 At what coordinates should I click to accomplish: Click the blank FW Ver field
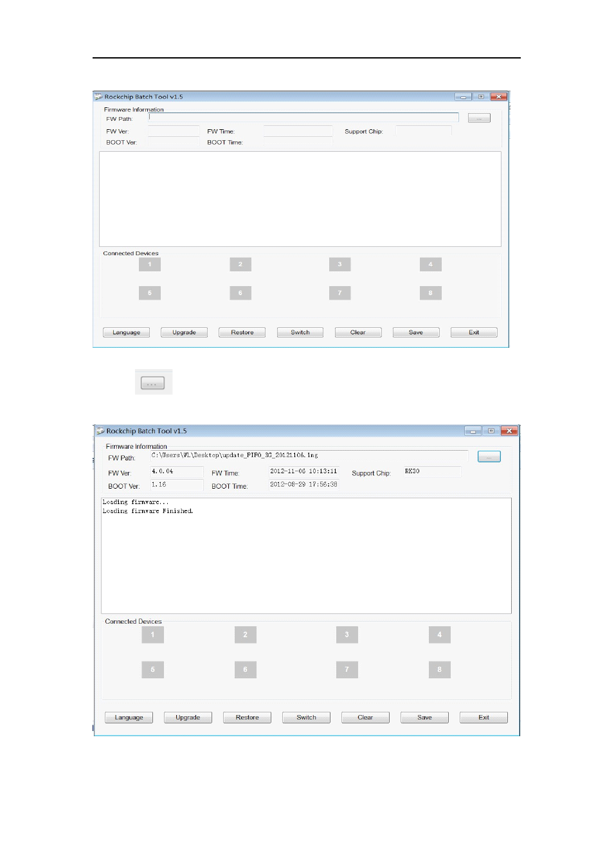click(x=174, y=131)
